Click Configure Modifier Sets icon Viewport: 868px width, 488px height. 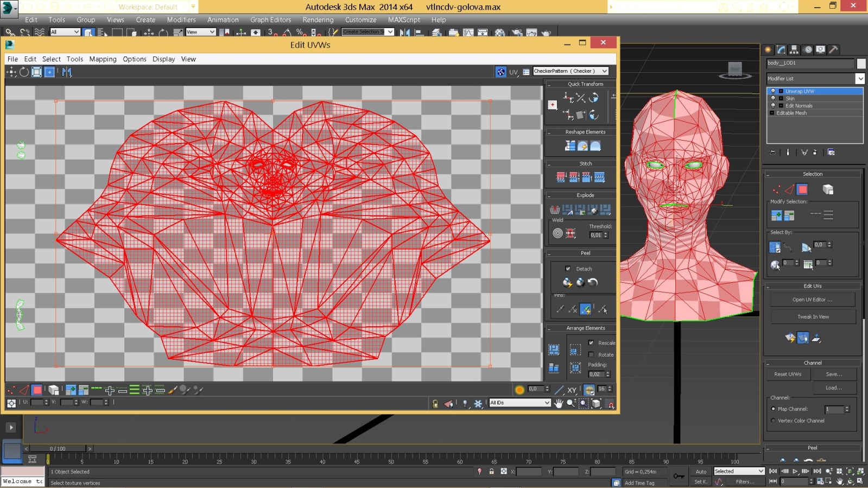pyautogui.click(x=831, y=153)
